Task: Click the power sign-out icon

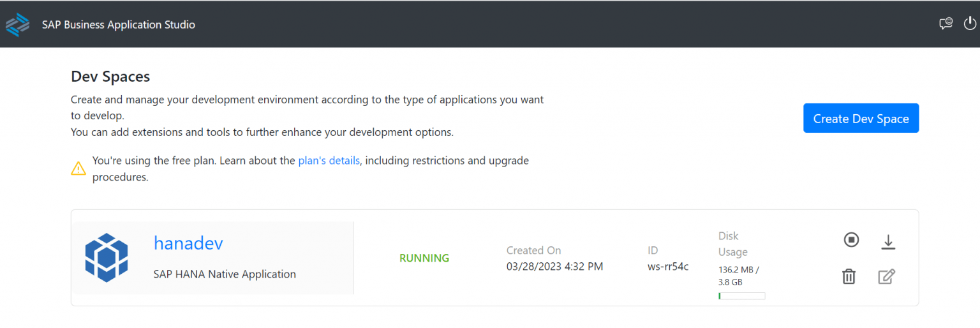Action: 970,24
